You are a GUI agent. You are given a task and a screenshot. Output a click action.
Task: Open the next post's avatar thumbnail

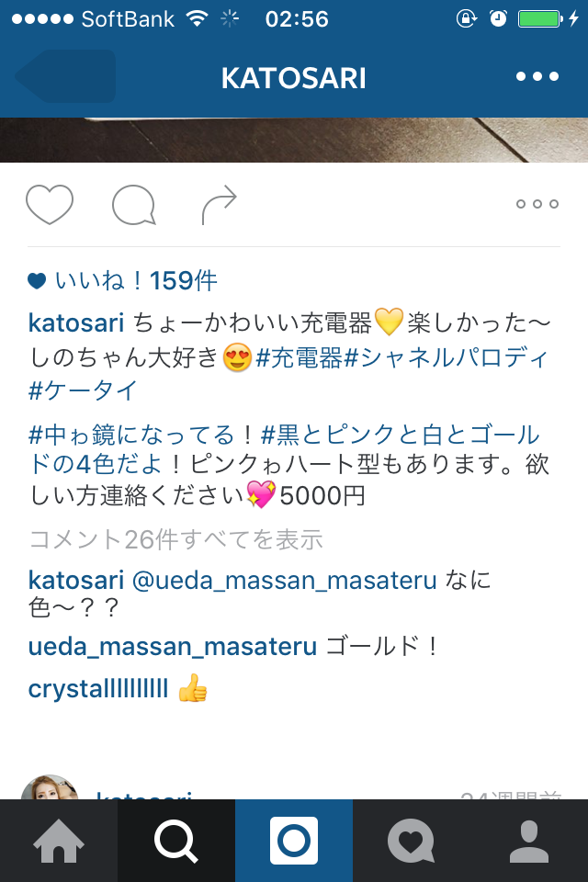50,787
